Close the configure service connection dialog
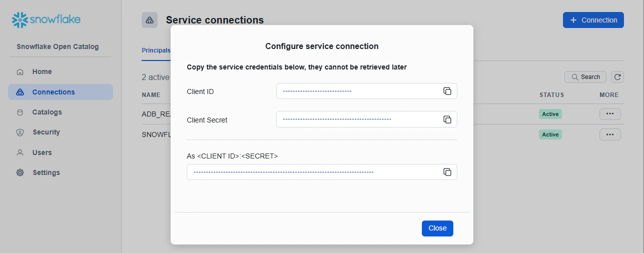The image size is (644, 253). tap(437, 228)
